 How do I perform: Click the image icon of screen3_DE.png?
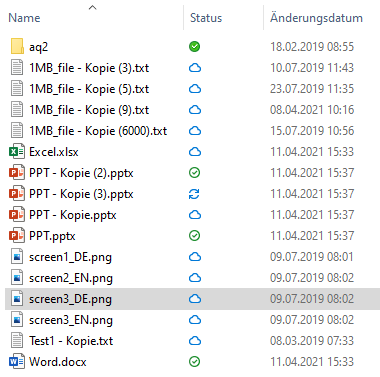coord(17,299)
